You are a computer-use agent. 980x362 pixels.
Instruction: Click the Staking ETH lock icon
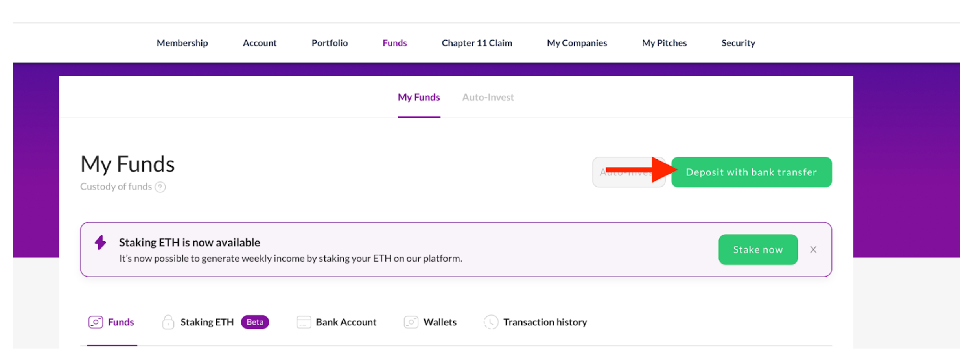[168, 322]
